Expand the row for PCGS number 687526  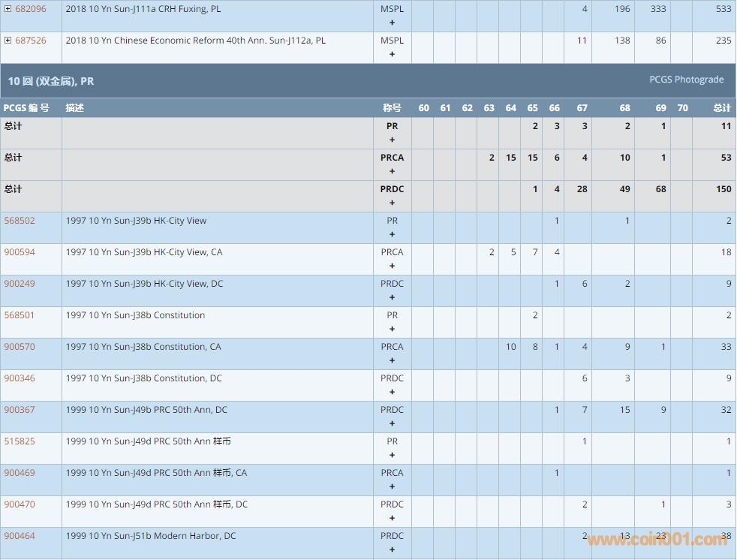8,41
